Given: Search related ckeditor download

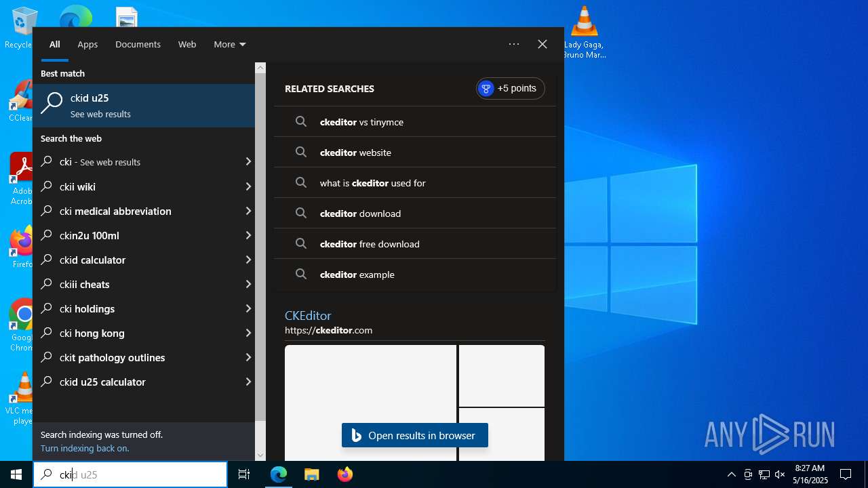Looking at the screenshot, I should (x=415, y=213).
